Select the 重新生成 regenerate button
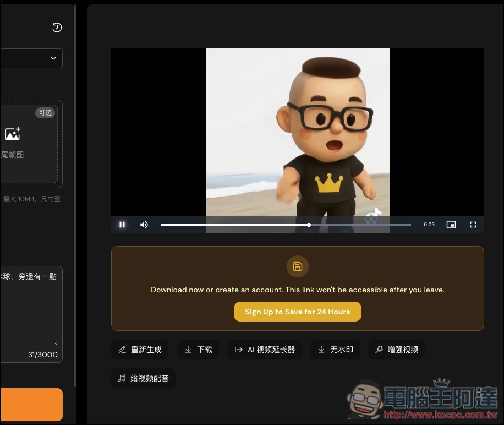 pos(140,350)
